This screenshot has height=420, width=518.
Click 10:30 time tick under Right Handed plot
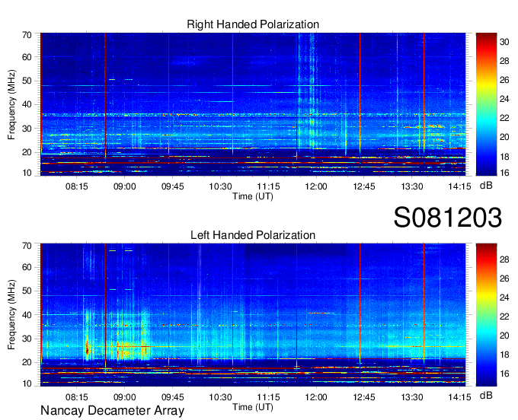pos(220,186)
